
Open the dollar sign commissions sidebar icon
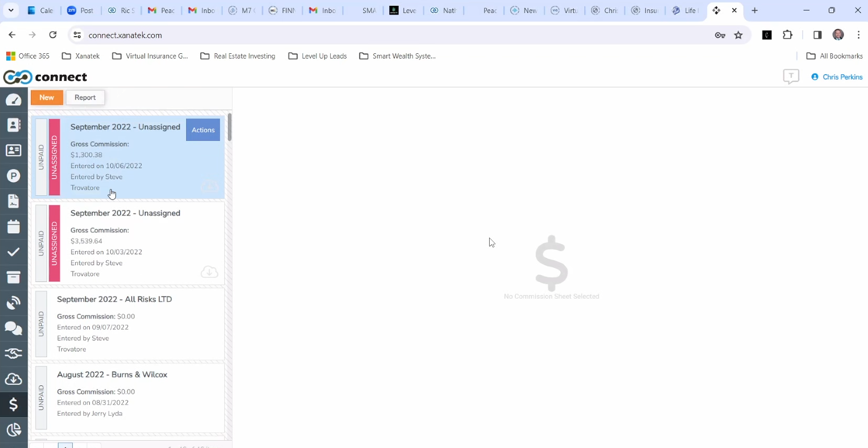coord(14,404)
